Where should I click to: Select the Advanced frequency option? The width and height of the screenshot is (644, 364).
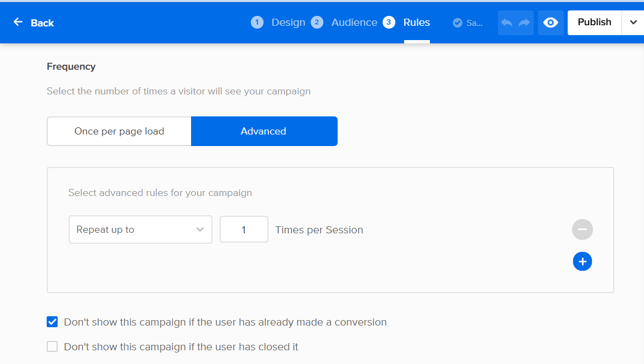click(264, 131)
